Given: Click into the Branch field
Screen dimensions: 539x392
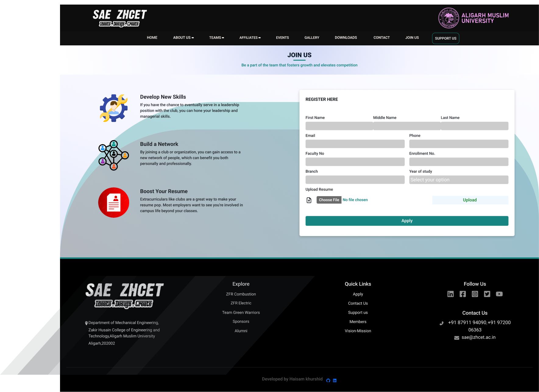Looking at the screenshot, I should pos(355,180).
